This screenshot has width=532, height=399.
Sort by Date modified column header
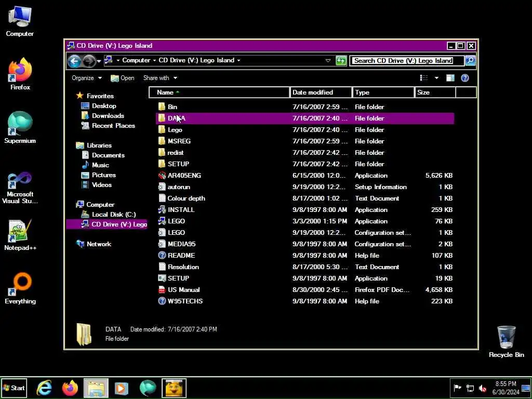coord(321,92)
